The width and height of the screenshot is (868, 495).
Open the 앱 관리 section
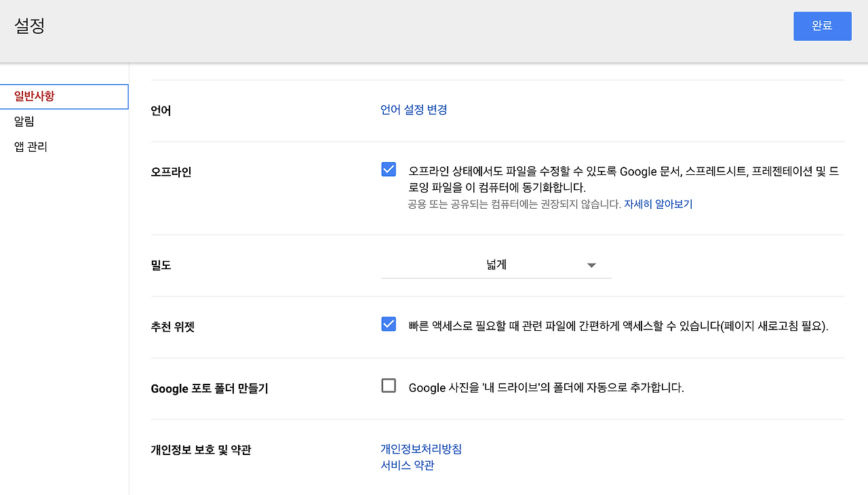[x=30, y=146]
